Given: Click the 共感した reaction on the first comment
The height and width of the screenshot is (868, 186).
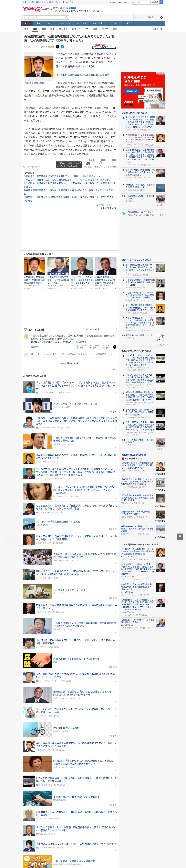Looking at the screenshot, I should click(82, 347).
